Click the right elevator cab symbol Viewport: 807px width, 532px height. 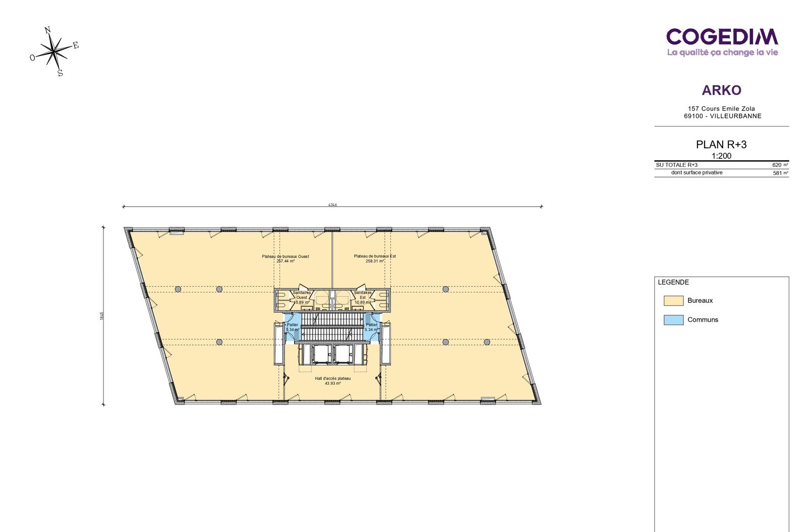click(343, 354)
